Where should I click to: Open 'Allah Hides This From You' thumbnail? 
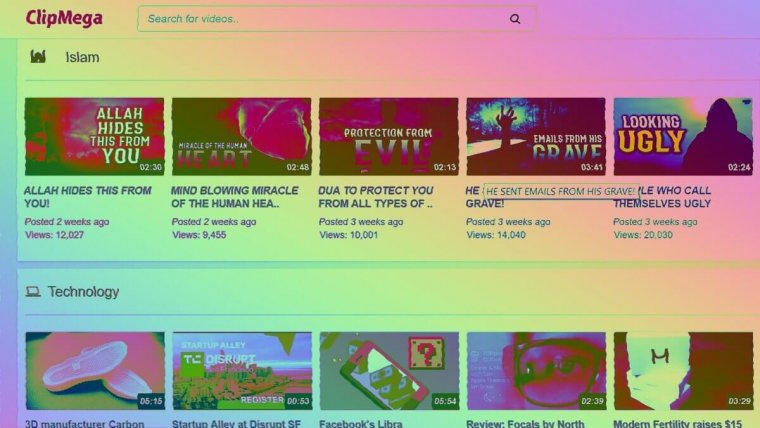94,136
